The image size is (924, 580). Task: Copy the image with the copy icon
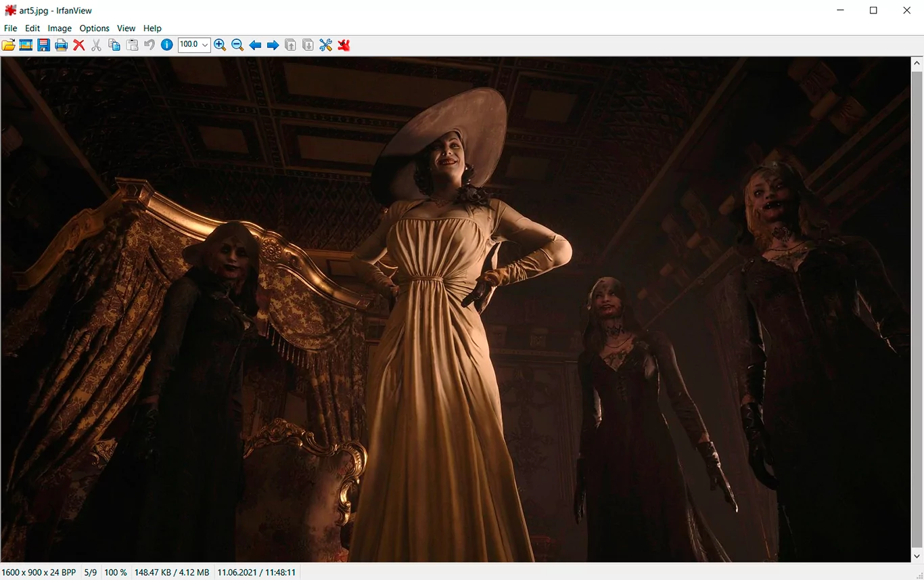[114, 45]
